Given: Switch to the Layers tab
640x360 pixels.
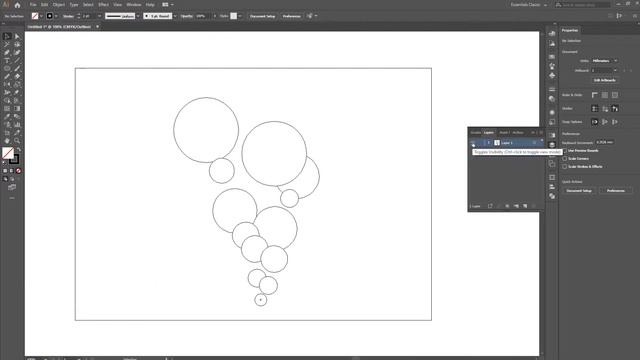Looking at the screenshot, I should (x=489, y=133).
